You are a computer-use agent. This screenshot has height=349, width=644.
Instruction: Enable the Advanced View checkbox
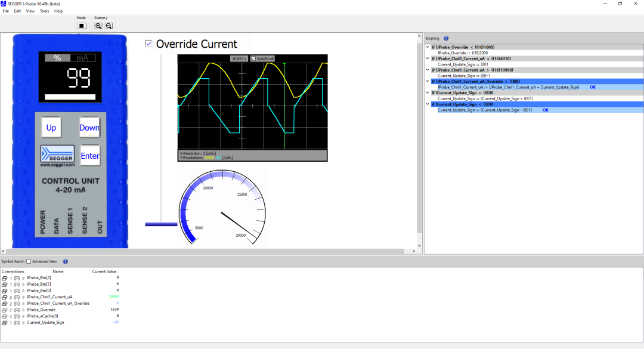click(x=29, y=261)
